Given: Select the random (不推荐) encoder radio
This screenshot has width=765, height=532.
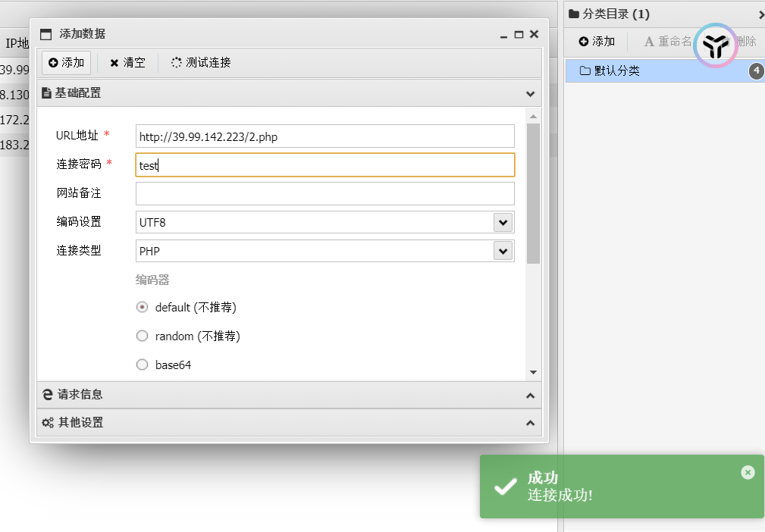Looking at the screenshot, I should [x=142, y=336].
